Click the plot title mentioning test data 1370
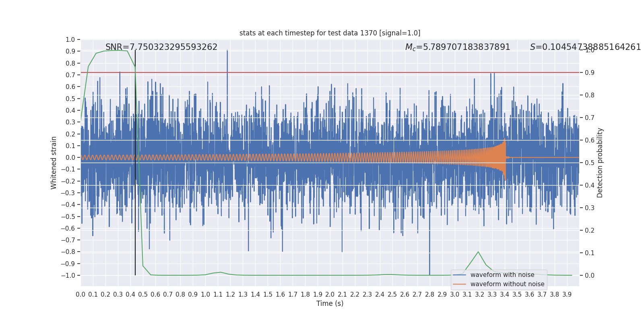 coord(330,33)
